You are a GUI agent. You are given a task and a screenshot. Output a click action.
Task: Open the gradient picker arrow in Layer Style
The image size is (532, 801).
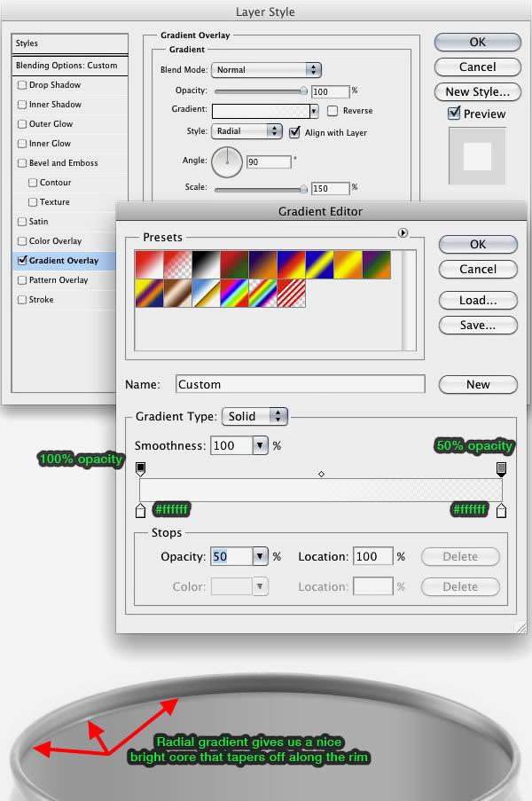[x=314, y=111]
